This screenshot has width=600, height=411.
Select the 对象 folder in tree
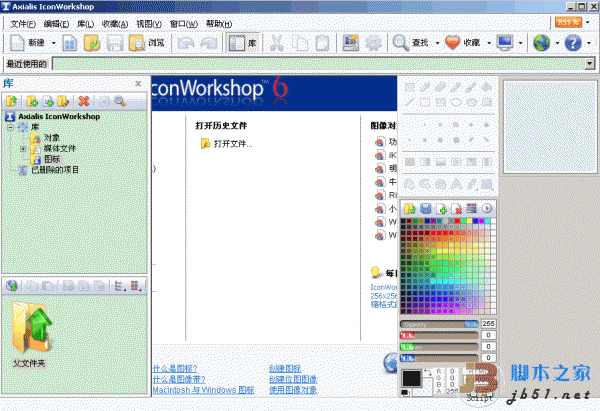pos(52,137)
